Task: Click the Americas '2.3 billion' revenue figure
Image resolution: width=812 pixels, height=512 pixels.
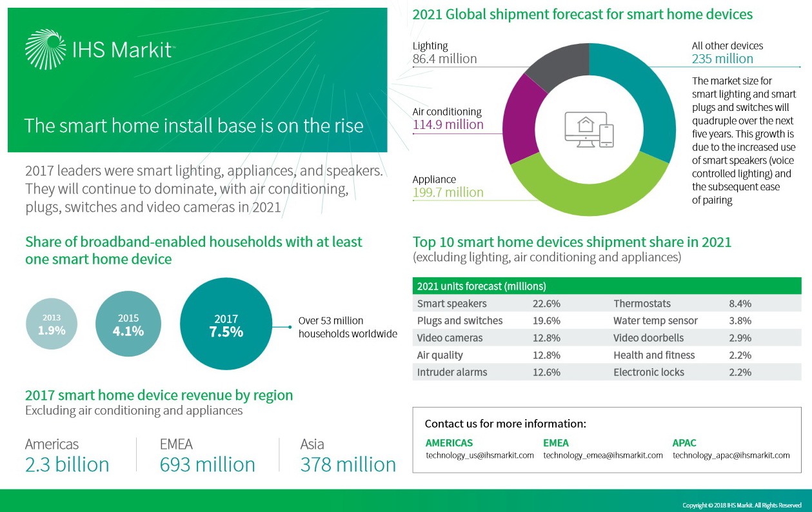Action: [67, 464]
